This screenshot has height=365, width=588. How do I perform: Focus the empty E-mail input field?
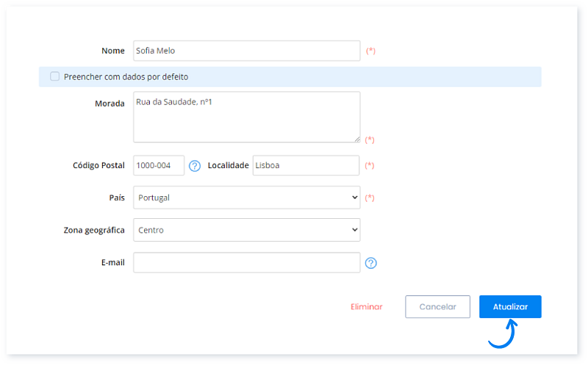pos(246,263)
